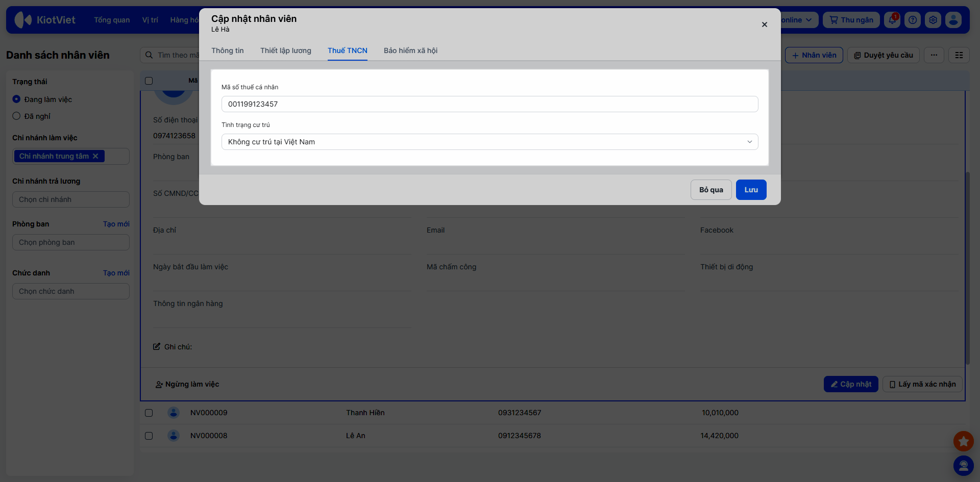
Task: Click the KiotViet logo icon
Action: click(23, 20)
